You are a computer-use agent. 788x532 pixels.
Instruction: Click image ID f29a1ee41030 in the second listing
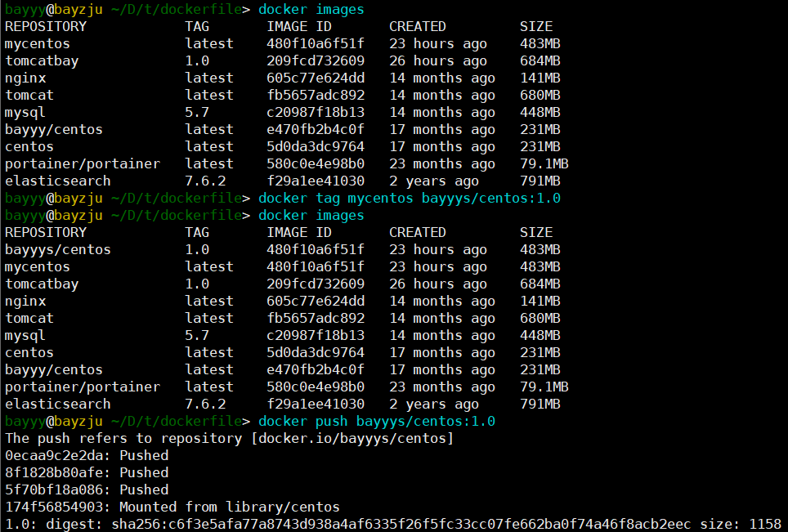[316, 404]
